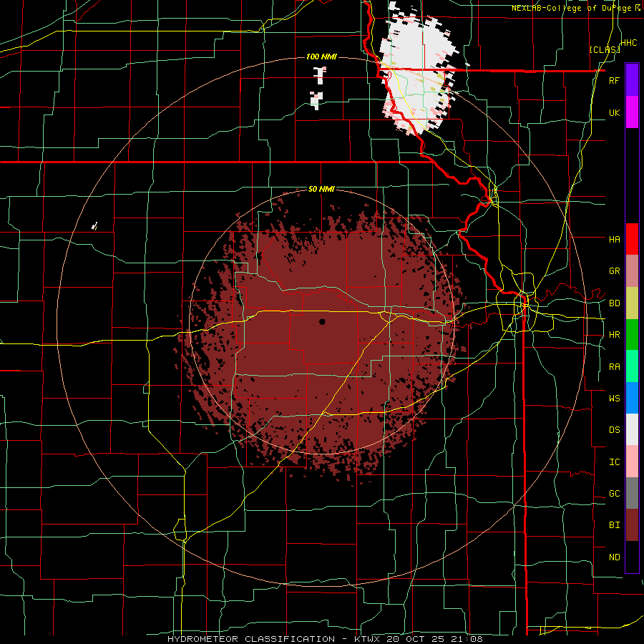The image size is (644, 644).
Task: Click the WS legend label
Action: [614, 399]
